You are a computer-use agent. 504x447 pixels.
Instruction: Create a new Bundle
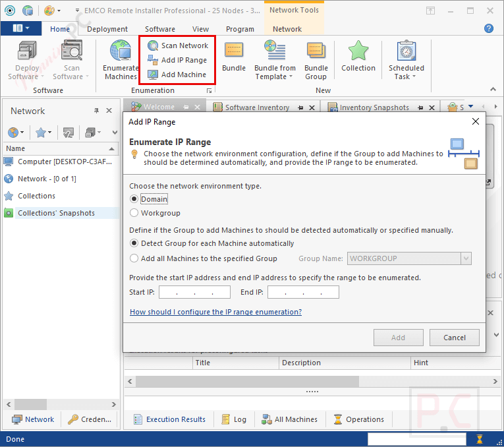[234, 57]
